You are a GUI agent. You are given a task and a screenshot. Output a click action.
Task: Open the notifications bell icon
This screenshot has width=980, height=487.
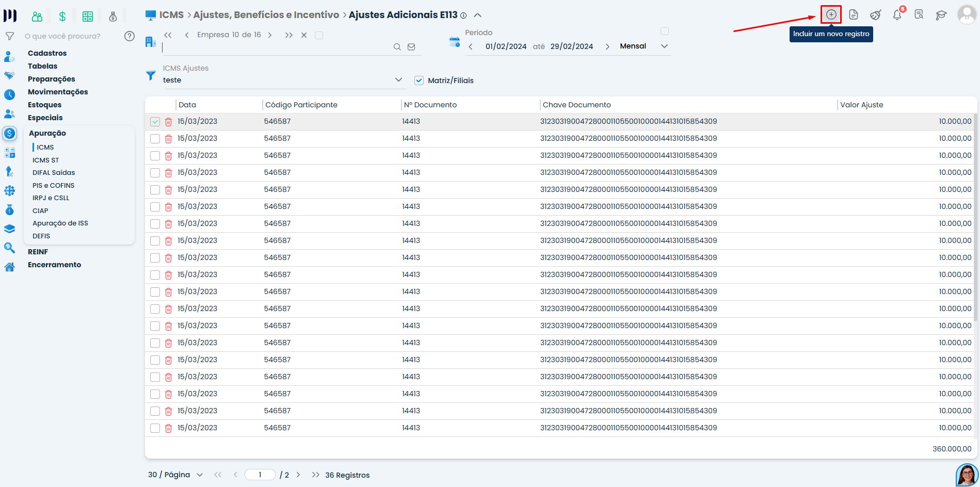(x=897, y=14)
